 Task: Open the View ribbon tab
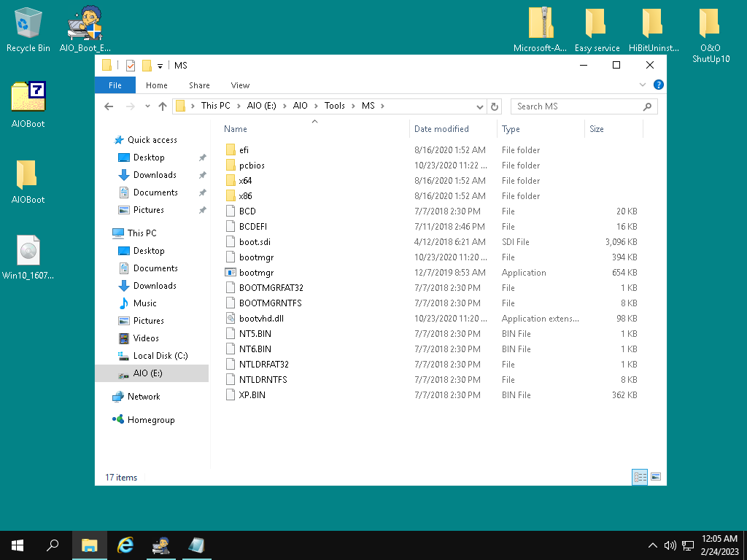tap(240, 85)
